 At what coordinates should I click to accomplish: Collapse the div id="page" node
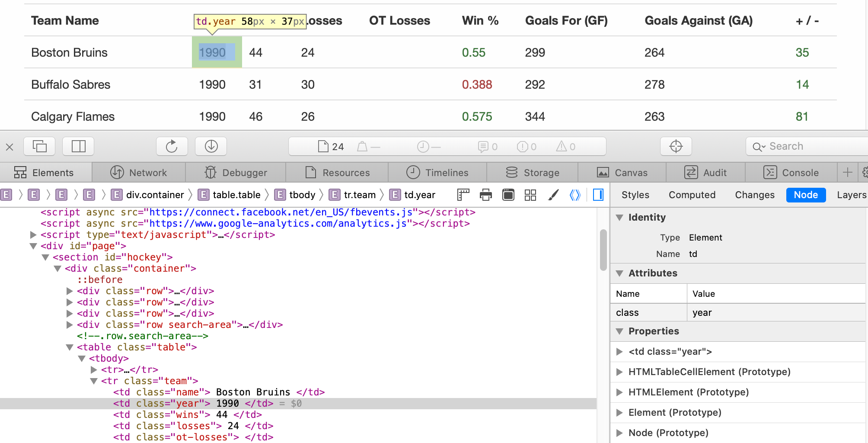click(x=33, y=246)
